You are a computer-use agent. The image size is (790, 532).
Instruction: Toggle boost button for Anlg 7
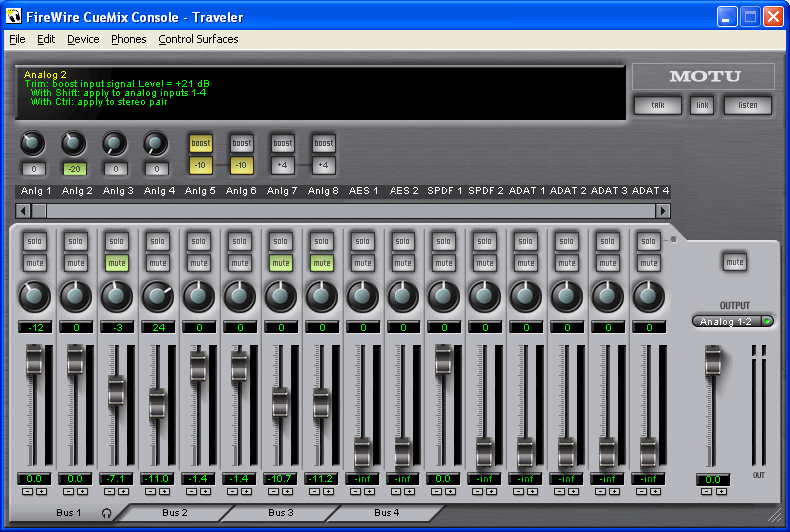(282, 143)
